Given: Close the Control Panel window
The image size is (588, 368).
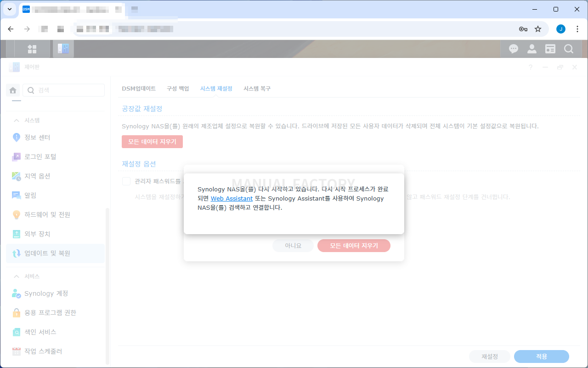Looking at the screenshot, I should pos(575,67).
